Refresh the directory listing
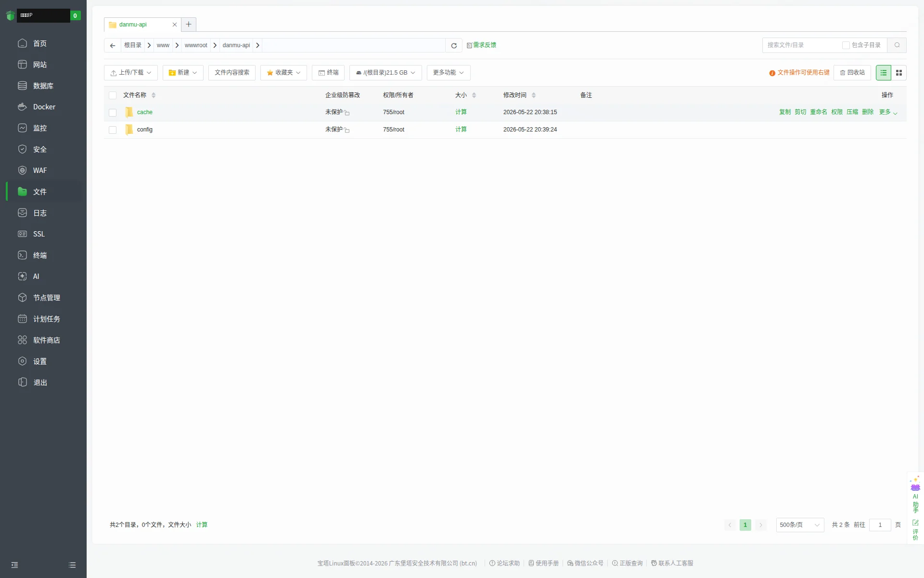This screenshot has width=924, height=578. 454,45
